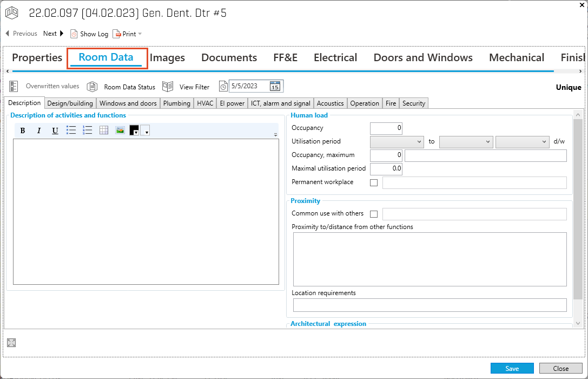Open the calendar date picker
Image resolution: width=588 pixels, height=379 pixels.
[x=275, y=86]
